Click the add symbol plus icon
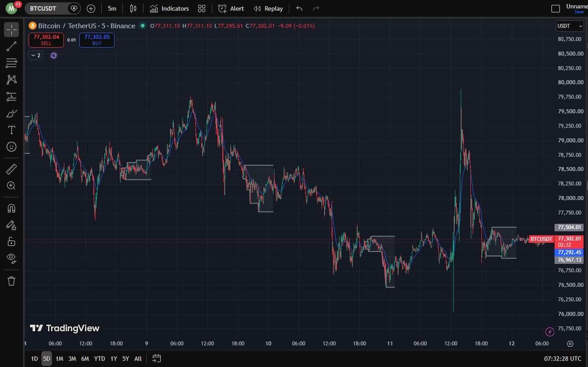The height and width of the screenshot is (367, 588). [x=91, y=8]
